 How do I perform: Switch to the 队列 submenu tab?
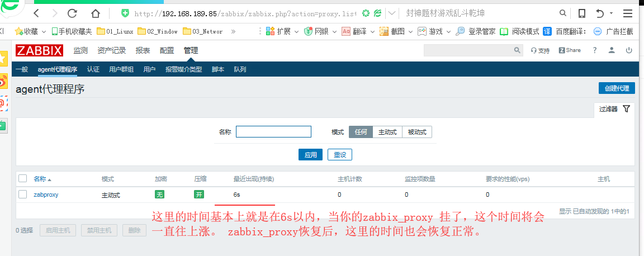(240, 69)
